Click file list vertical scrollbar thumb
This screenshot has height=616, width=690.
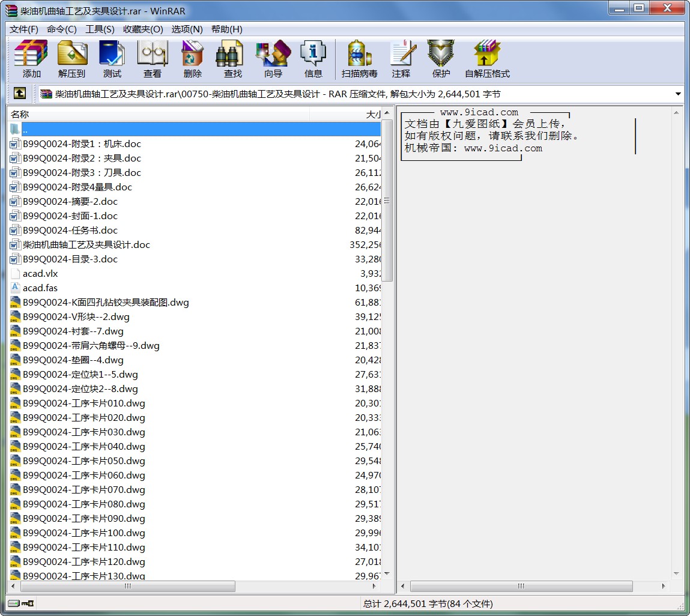pos(387,200)
